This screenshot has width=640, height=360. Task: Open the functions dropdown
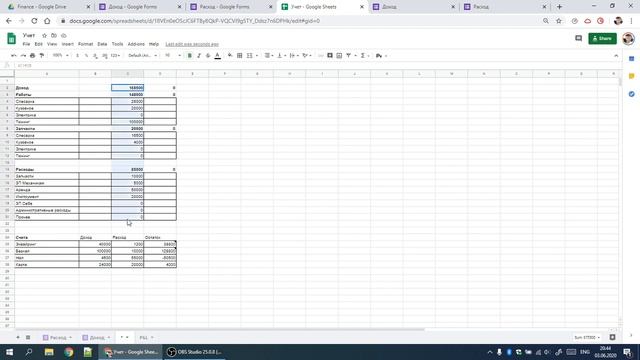point(364,56)
